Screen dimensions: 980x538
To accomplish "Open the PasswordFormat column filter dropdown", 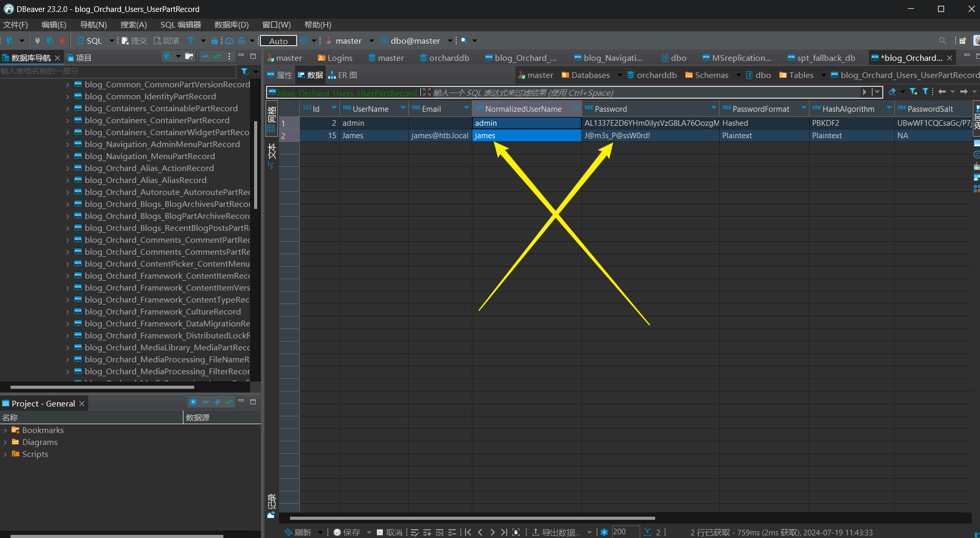I will 803,108.
